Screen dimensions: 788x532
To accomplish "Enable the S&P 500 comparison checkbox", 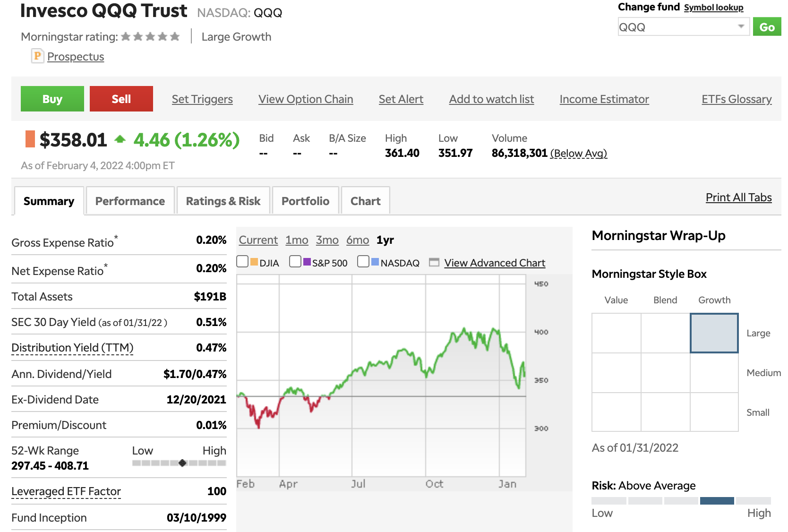I will point(295,261).
